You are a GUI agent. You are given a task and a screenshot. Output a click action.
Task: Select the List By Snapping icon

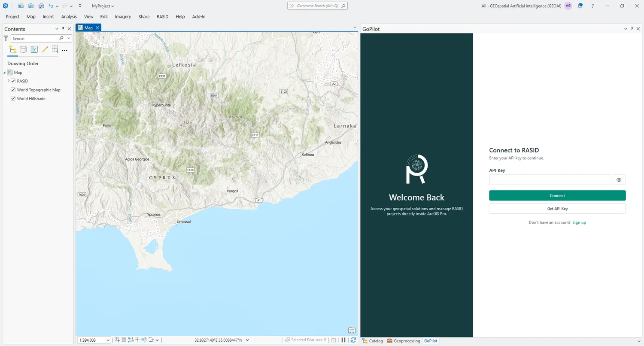click(55, 50)
